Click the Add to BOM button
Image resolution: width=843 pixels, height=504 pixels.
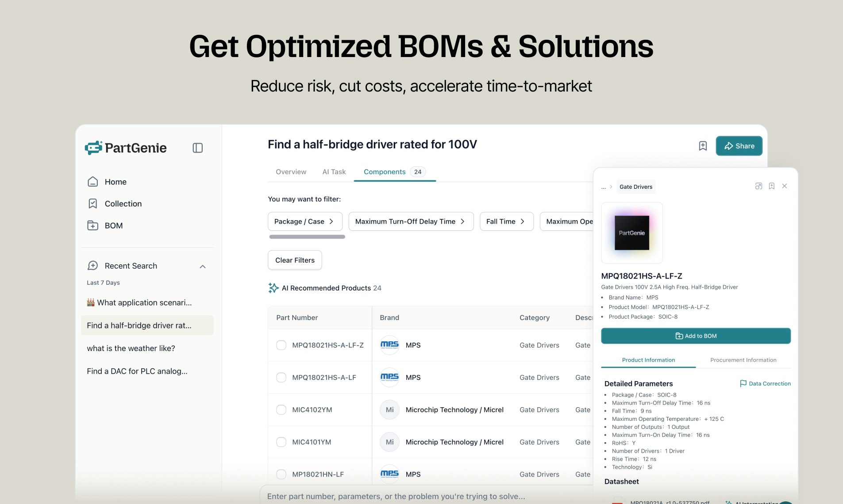pos(696,336)
